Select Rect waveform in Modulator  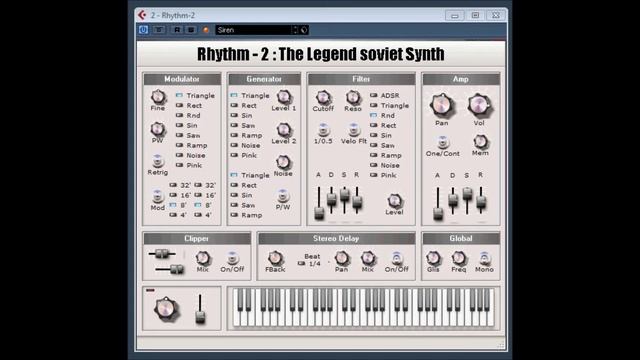[189, 105]
